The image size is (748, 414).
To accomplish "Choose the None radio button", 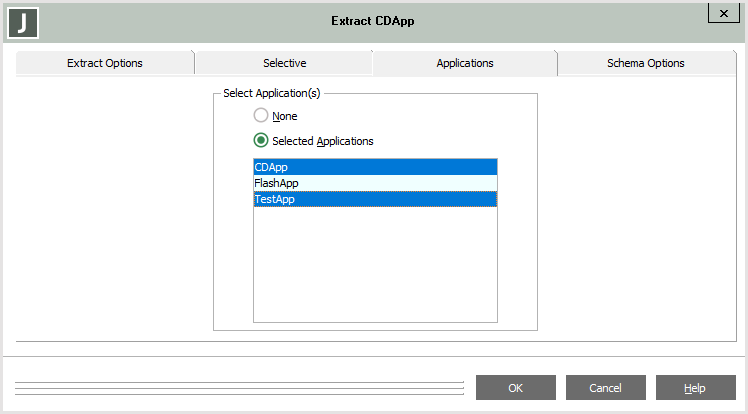I will 261,116.
